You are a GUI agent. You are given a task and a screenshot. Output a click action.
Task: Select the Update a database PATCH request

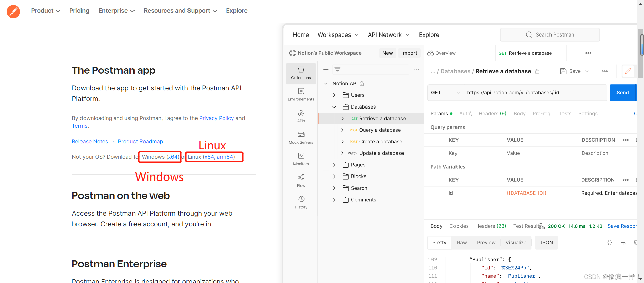point(381,153)
